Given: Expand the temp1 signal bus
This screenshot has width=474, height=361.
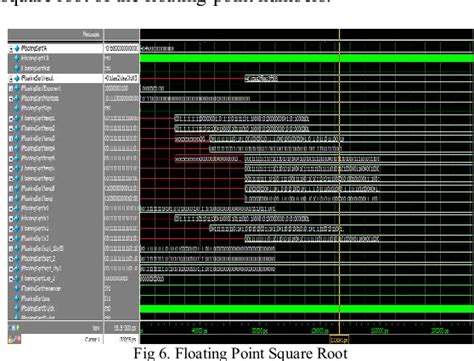Looking at the screenshot, I should pos(11,119).
